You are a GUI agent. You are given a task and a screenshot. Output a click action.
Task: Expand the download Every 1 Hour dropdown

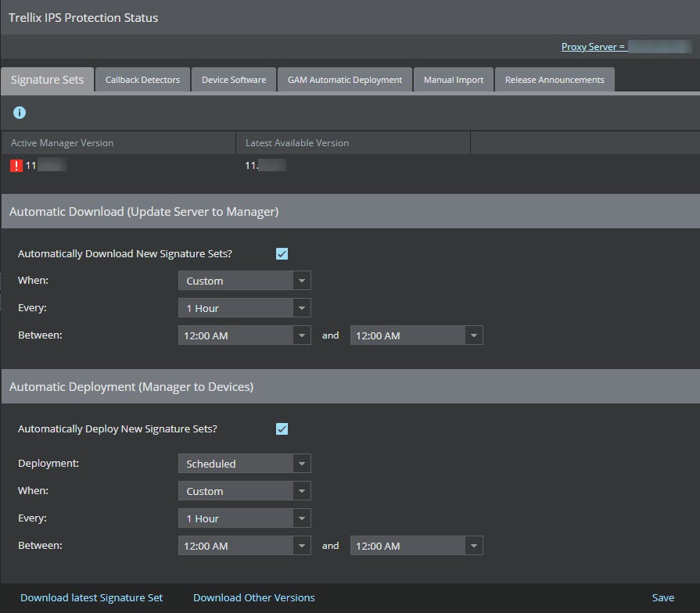(244, 308)
